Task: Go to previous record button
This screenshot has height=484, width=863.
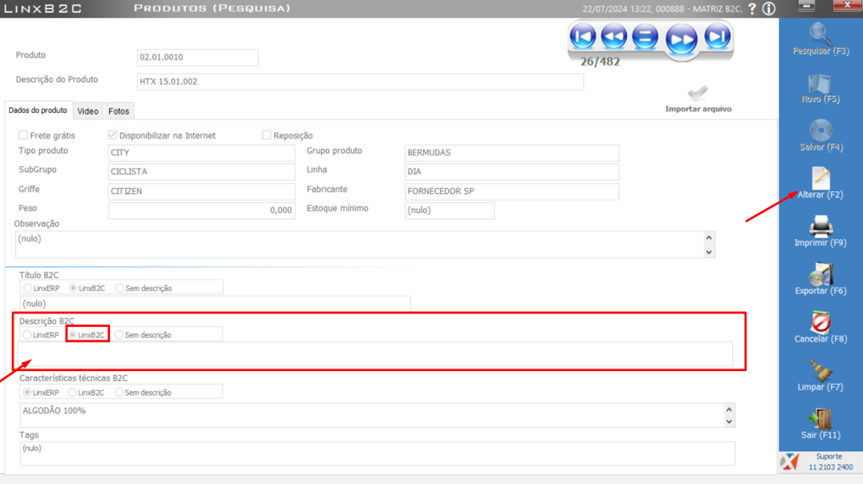Action: [x=613, y=37]
